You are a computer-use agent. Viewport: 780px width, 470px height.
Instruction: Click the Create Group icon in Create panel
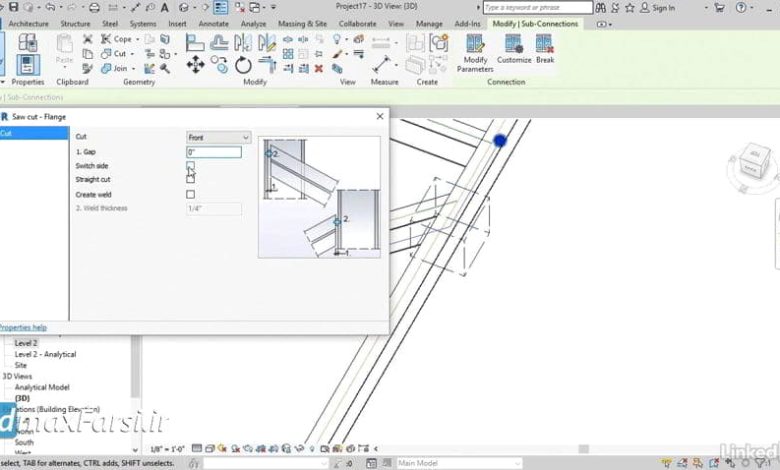pyautogui.click(x=438, y=43)
